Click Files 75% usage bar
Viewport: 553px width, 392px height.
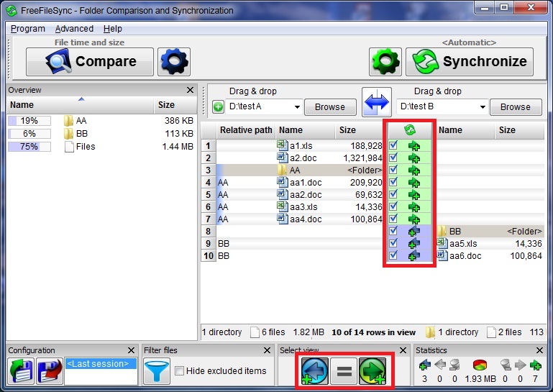coord(29,147)
